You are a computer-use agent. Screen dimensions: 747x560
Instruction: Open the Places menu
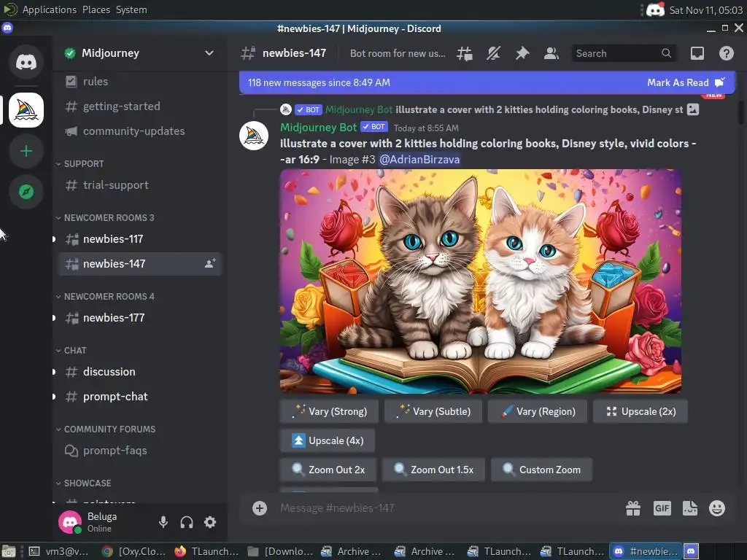point(96,9)
